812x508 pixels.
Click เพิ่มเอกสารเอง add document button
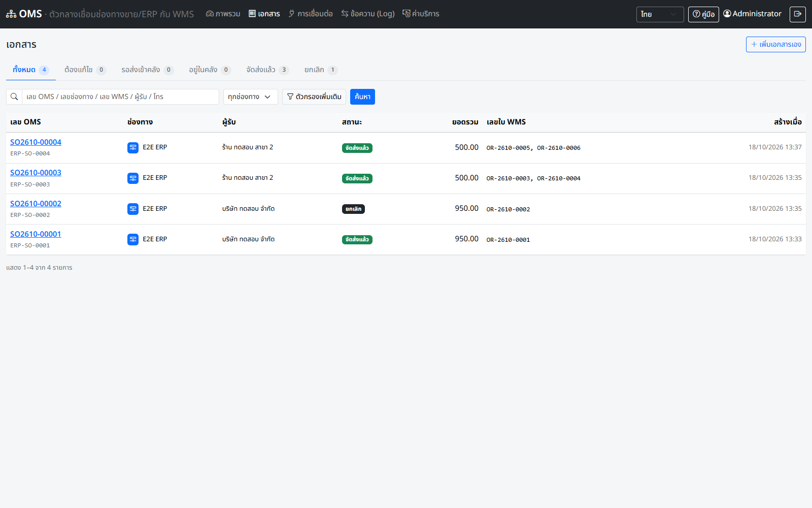click(x=775, y=44)
